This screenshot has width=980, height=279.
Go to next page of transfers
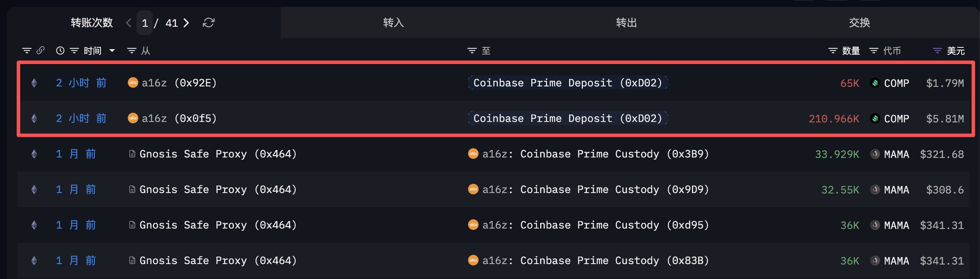tap(186, 23)
